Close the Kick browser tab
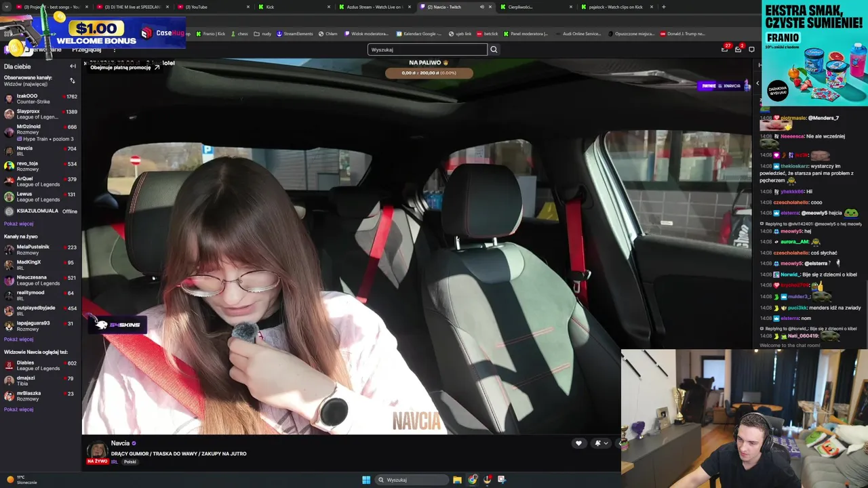The height and width of the screenshot is (488, 868). (x=330, y=7)
